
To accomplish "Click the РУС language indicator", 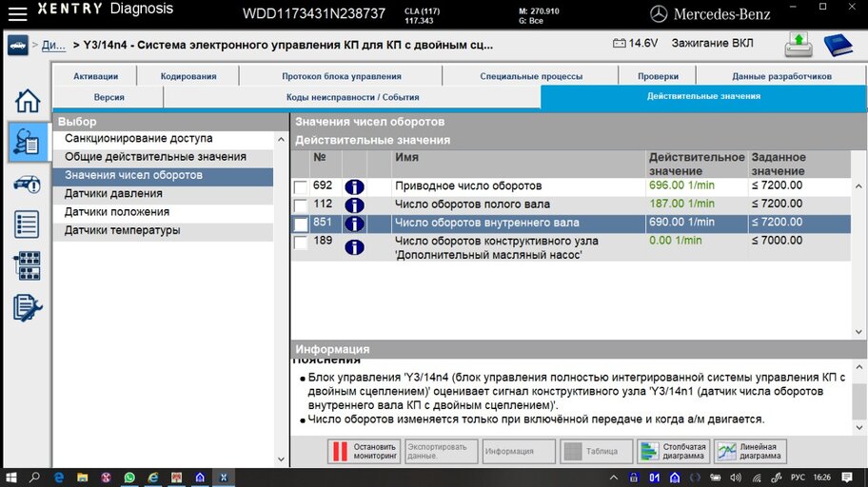I will pyautogui.click(x=798, y=477).
